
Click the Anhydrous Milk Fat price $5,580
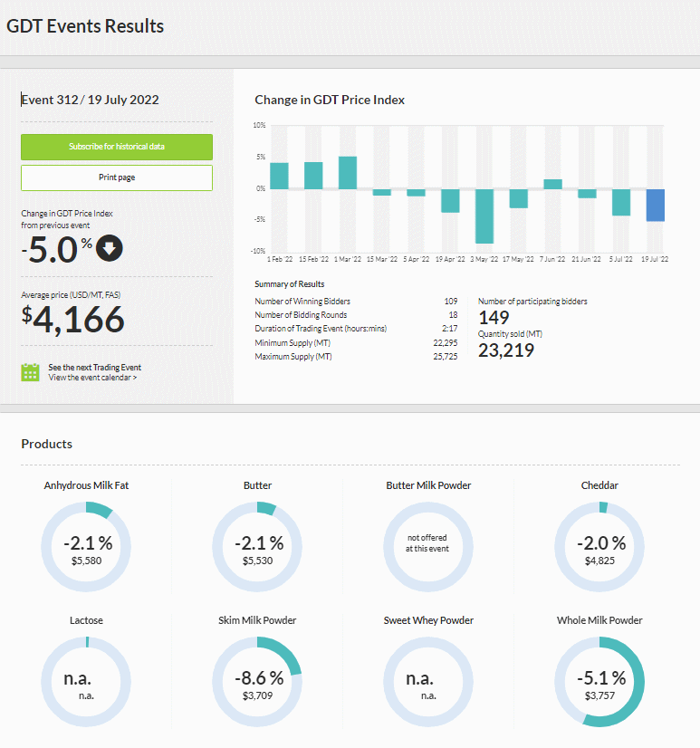pos(86,561)
